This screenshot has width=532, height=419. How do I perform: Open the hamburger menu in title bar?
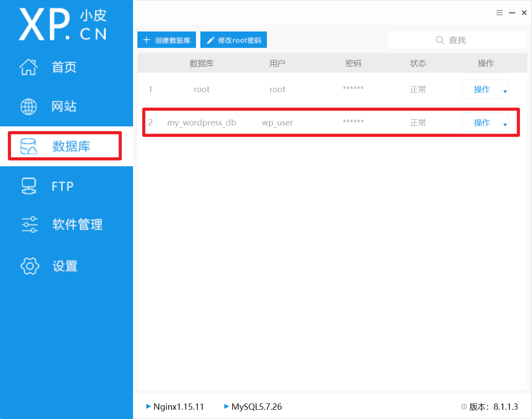(x=500, y=13)
